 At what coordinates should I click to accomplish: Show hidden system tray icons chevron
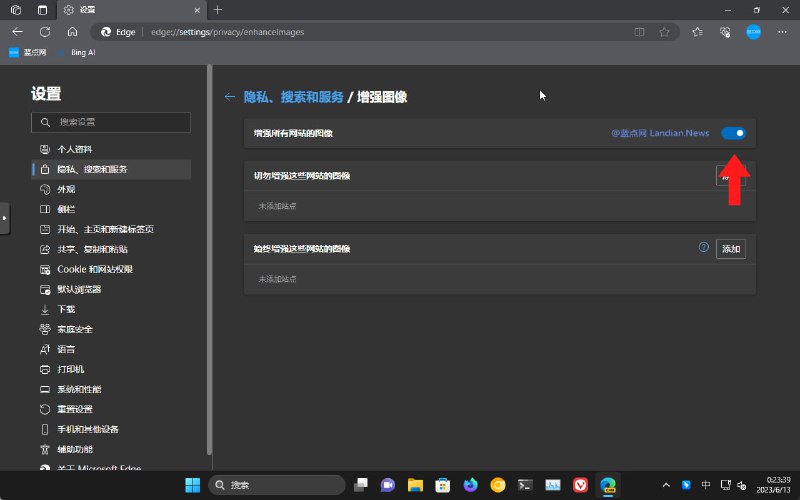tap(666, 485)
